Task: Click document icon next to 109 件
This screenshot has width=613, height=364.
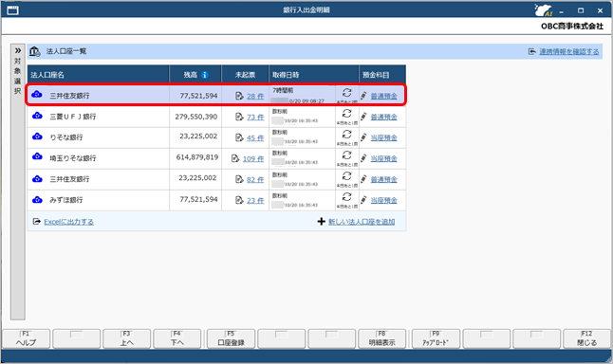Action: [235, 158]
